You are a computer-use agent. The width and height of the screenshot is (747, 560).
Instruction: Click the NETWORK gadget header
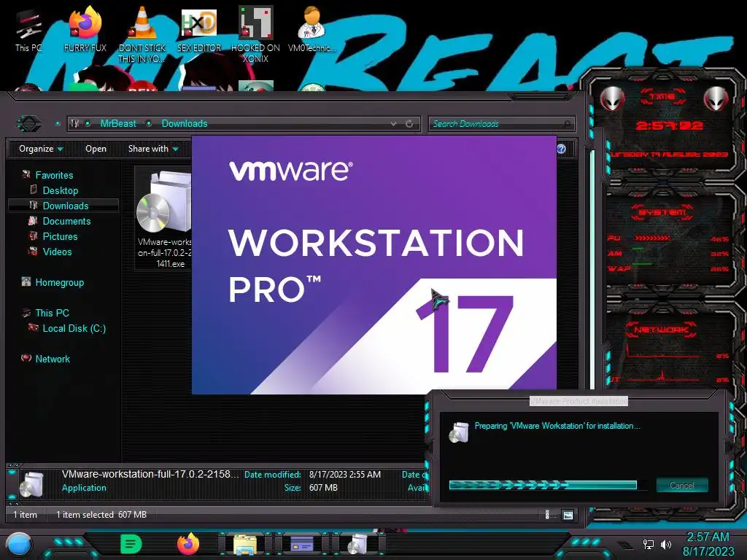coord(662,329)
